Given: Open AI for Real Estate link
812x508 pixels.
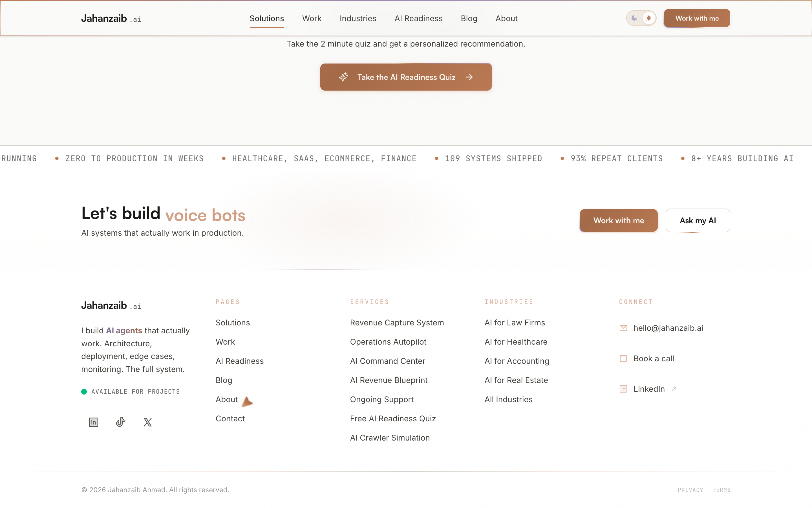Looking at the screenshot, I should [x=516, y=380].
